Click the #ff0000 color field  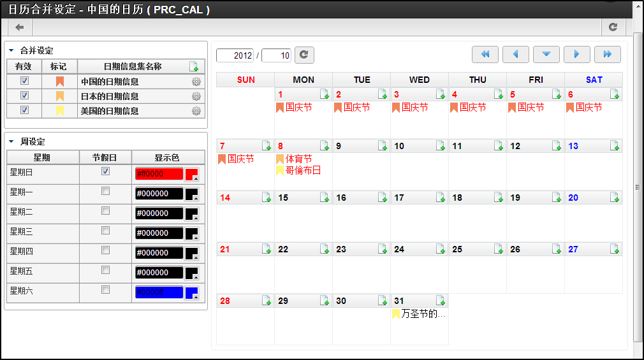[x=159, y=174]
